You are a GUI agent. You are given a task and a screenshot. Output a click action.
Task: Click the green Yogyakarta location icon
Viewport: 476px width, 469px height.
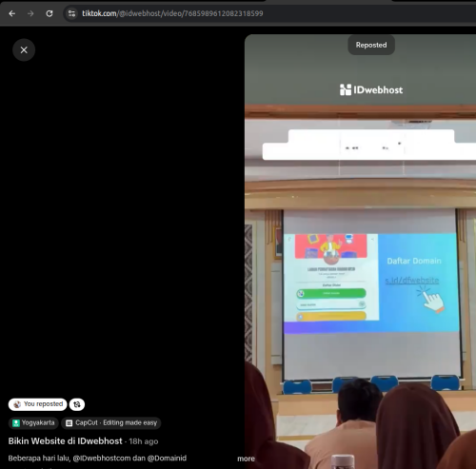tap(16, 423)
